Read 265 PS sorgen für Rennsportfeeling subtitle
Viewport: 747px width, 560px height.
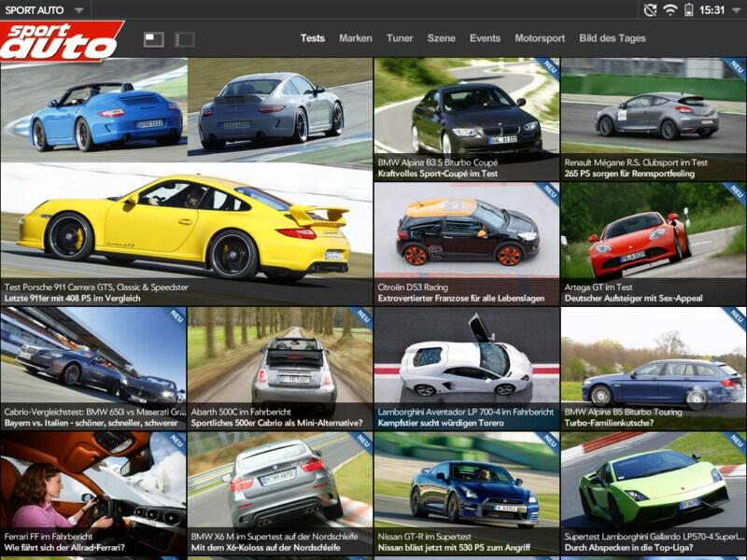[629, 174]
